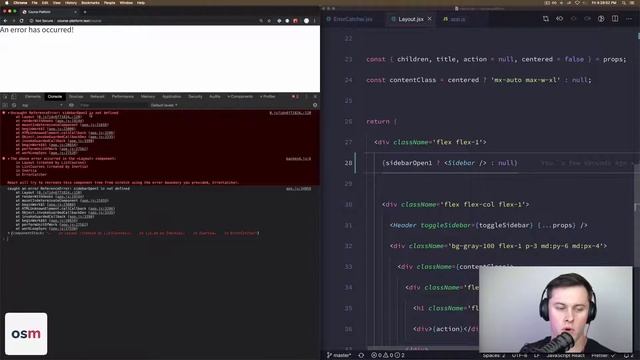Open the Audits tab
The width and height of the screenshot is (640, 360).
tap(215, 97)
